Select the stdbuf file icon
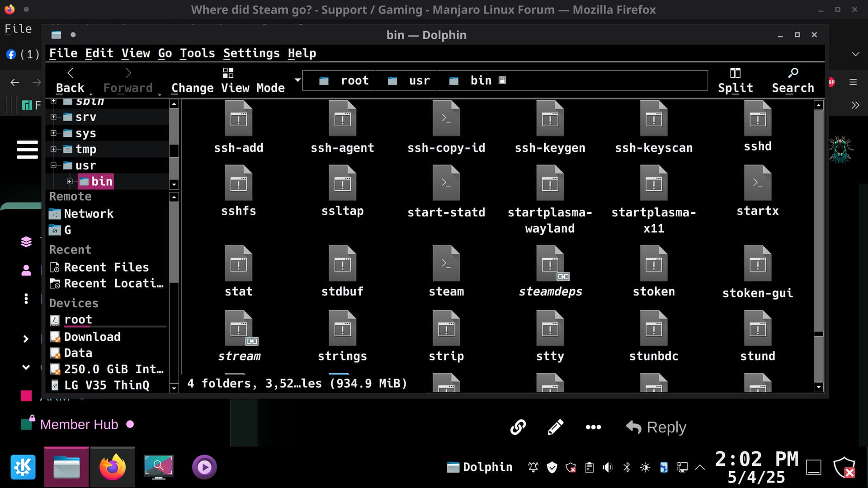Screen dimensions: 868x488 [342, 263]
